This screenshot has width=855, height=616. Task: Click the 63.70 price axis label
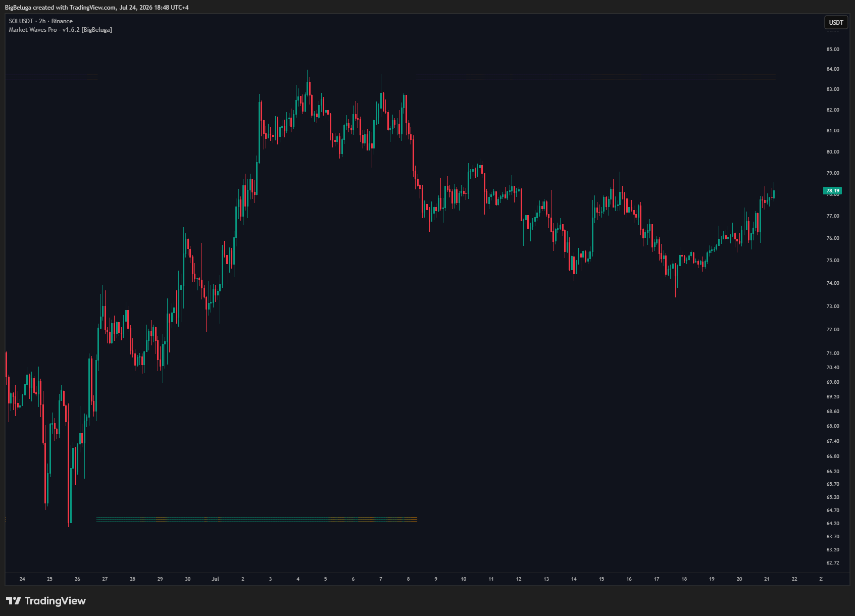(833, 537)
